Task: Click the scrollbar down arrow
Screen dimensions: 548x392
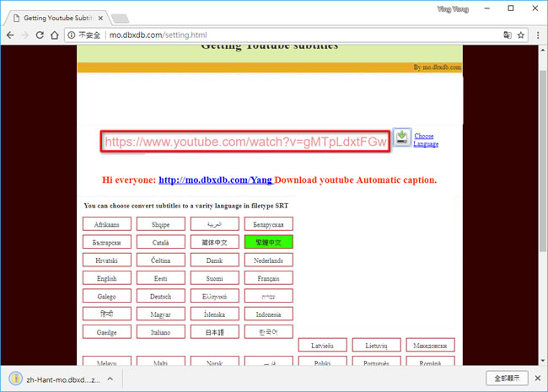Action: [542, 361]
